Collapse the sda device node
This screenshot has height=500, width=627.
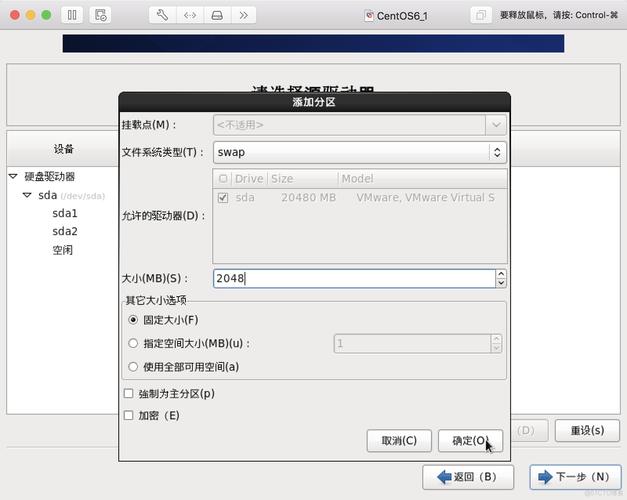pos(27,195)
